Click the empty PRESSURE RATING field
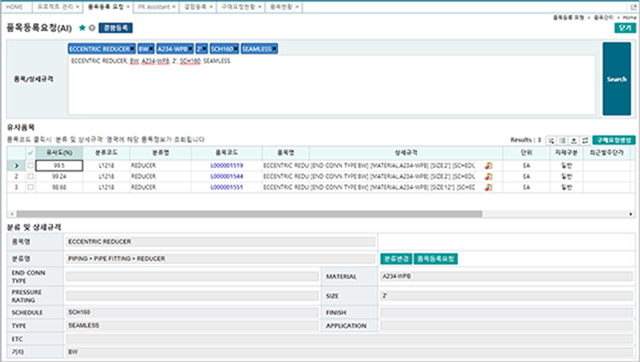Screen dimensions: 640x362 coord(192,296)
